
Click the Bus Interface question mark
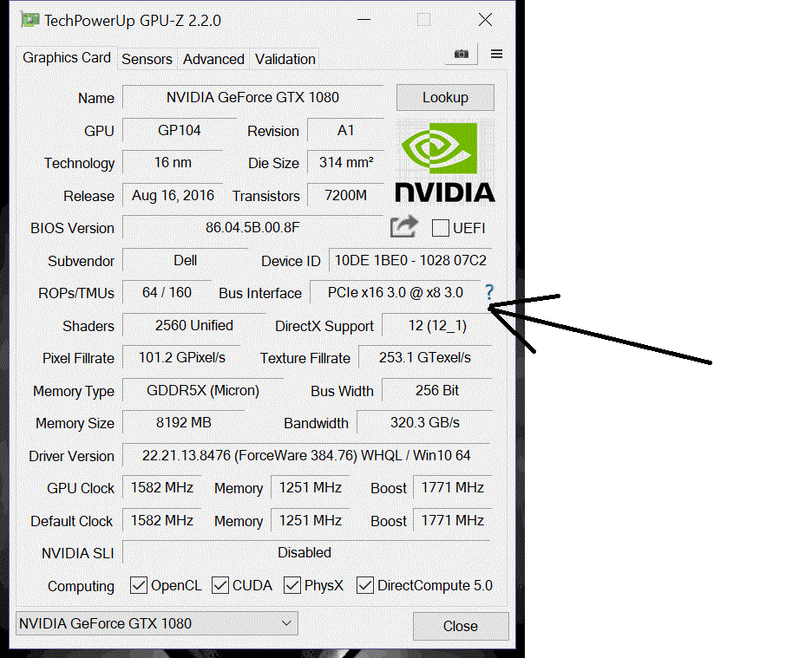(x=489, y=292)
